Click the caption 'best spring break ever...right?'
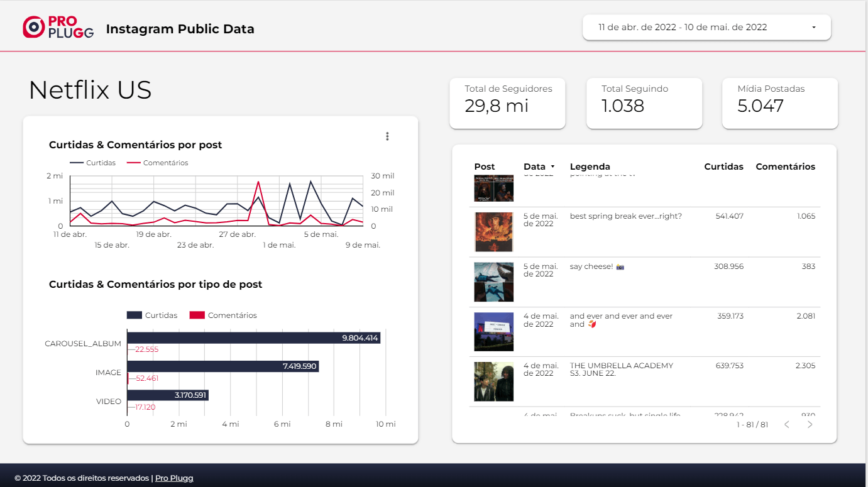 pyautogui.click(x=626, y=216)
